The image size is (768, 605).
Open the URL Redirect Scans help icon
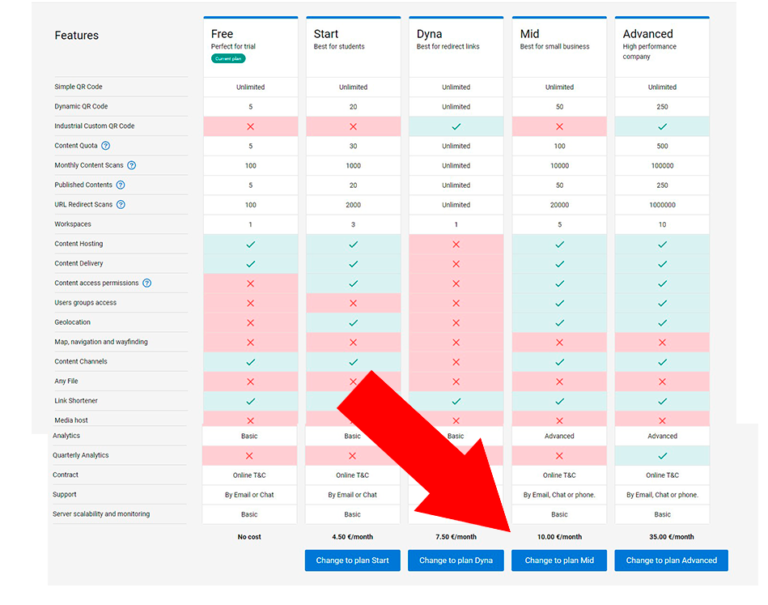point(120,204)
